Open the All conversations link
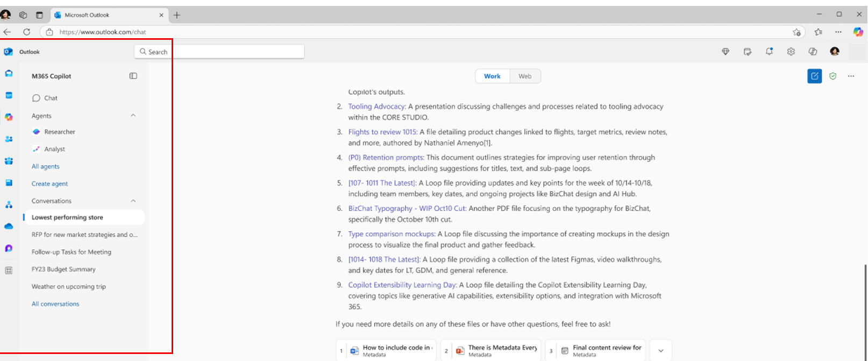868x361 pixels. tap(55, 304)
